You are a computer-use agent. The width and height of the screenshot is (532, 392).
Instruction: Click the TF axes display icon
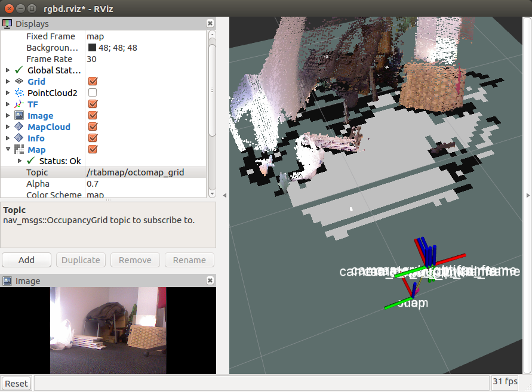pos(19,104)
